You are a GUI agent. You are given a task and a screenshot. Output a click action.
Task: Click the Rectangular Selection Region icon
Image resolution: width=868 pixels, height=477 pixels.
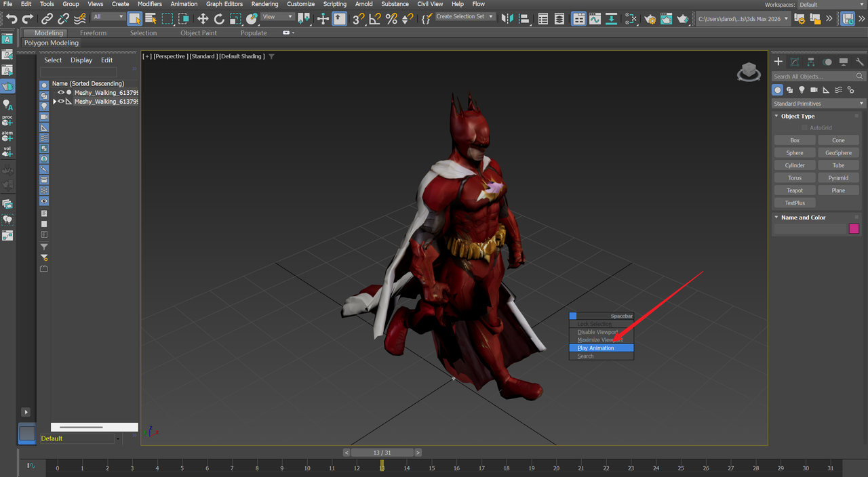[x=167, y=19]
